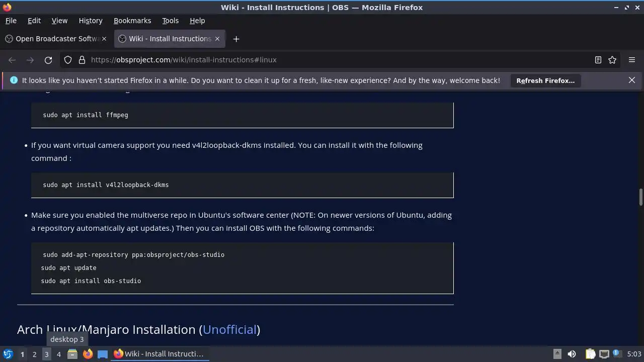
Task: Toggle reader view icon in address bar
Action: 598,60
